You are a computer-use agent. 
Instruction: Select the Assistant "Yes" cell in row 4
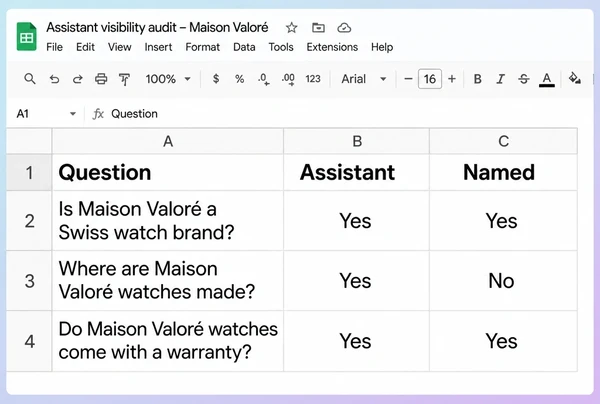(357, 341)
